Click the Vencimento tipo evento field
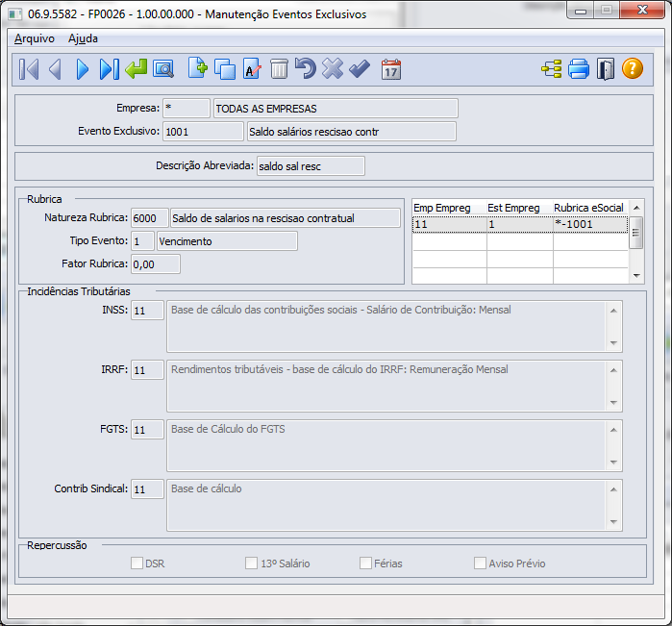This screenshot has width=672, height=626. pyautogui.click(x=227, y=241)
